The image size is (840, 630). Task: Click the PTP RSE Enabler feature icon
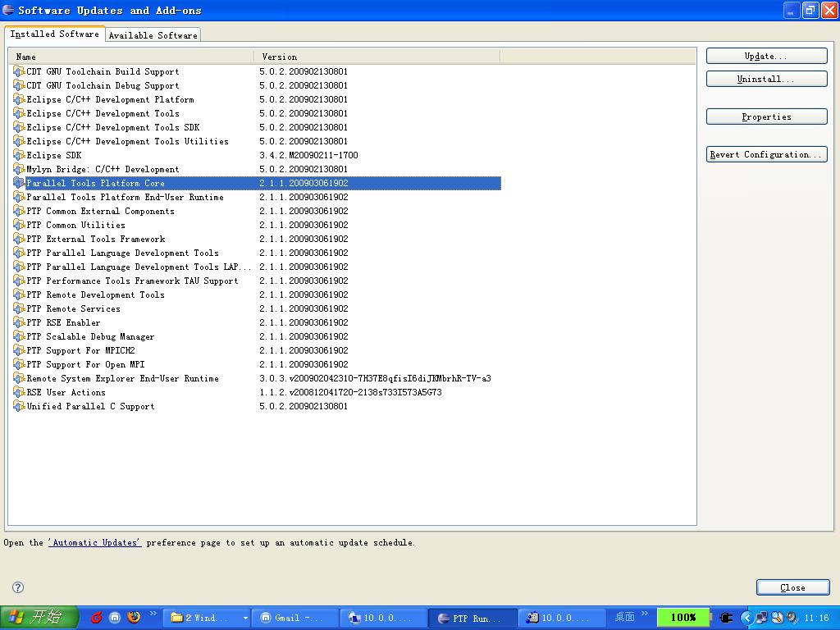click(19, 322)
